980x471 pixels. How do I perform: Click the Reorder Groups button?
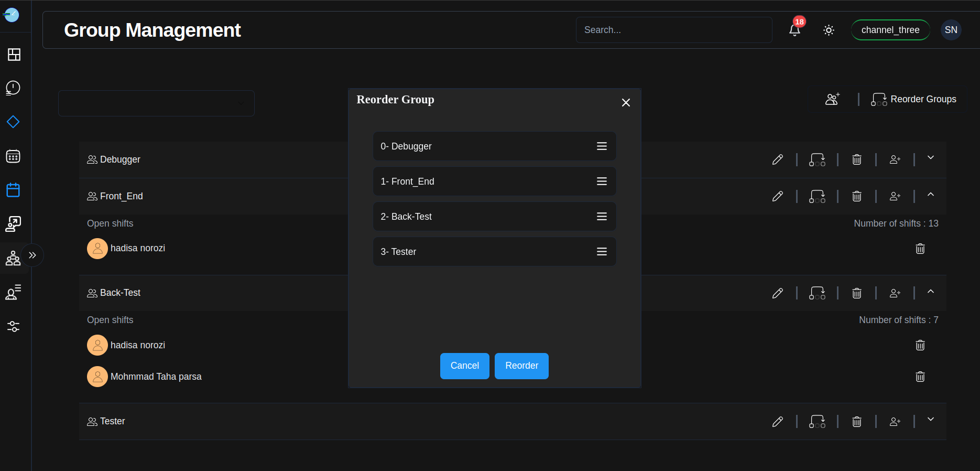[913, 99]
